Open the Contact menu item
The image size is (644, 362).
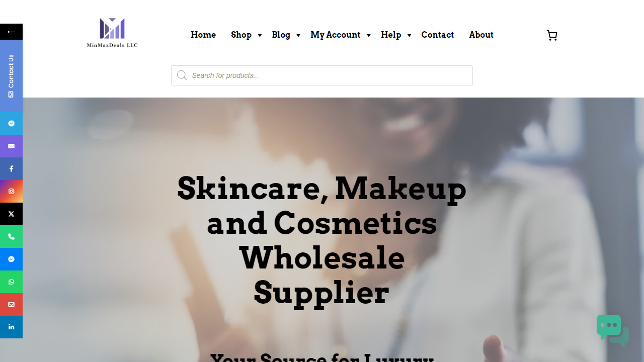438,35
